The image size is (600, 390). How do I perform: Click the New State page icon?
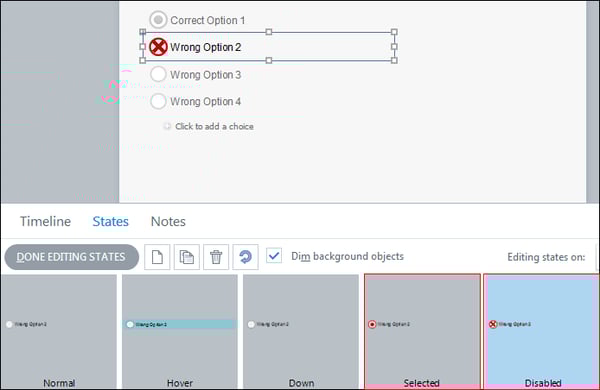tap(157, 257)
